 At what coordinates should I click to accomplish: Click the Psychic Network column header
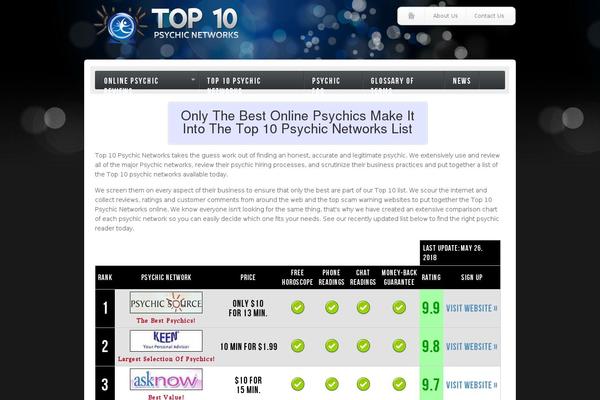pyautogui.click(x=166, y=277)
